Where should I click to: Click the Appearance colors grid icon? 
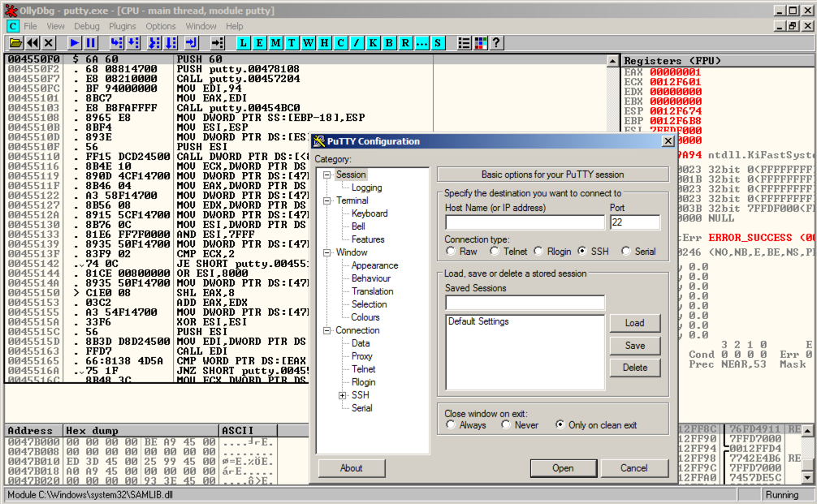(480, 43)
